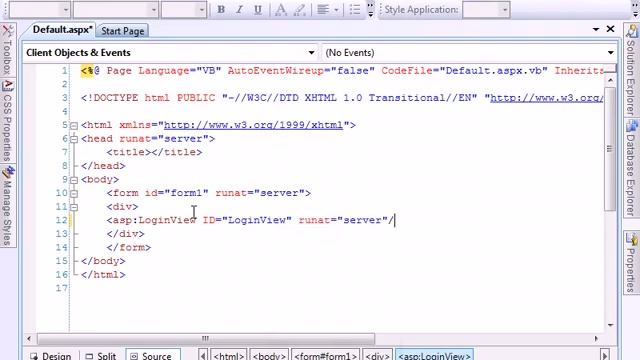Screen dimensions: 640x360
Task: Click the horizontal scrollbar thumb
Action: tap(206, 338)
